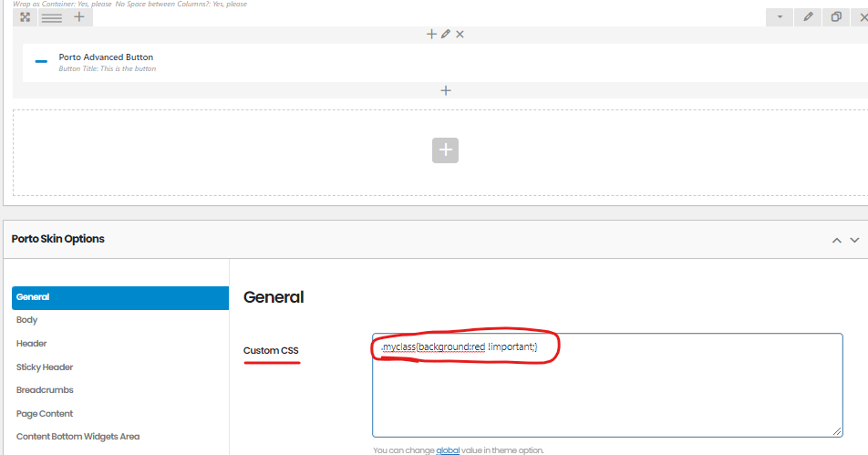Select the General skin options tab
The height and width of the screenshot is (455, 868).
pyautogui.click(x=120, y=298)
